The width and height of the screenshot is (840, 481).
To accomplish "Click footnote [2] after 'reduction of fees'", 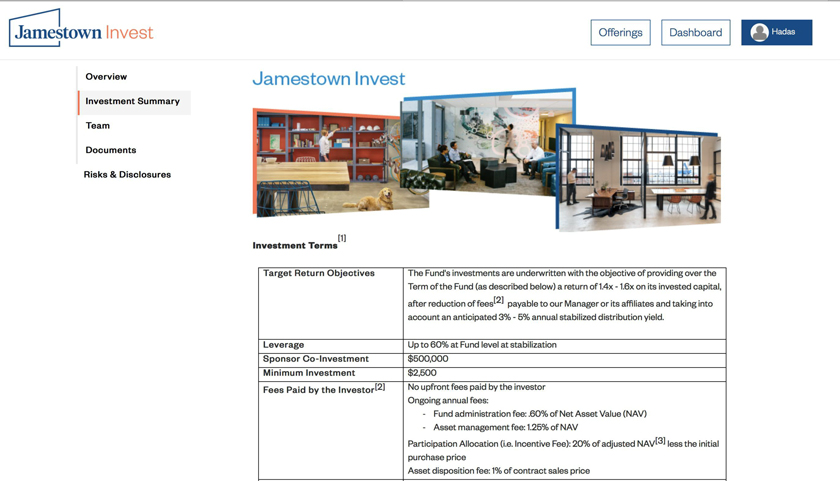I will (x=498, y=299).
